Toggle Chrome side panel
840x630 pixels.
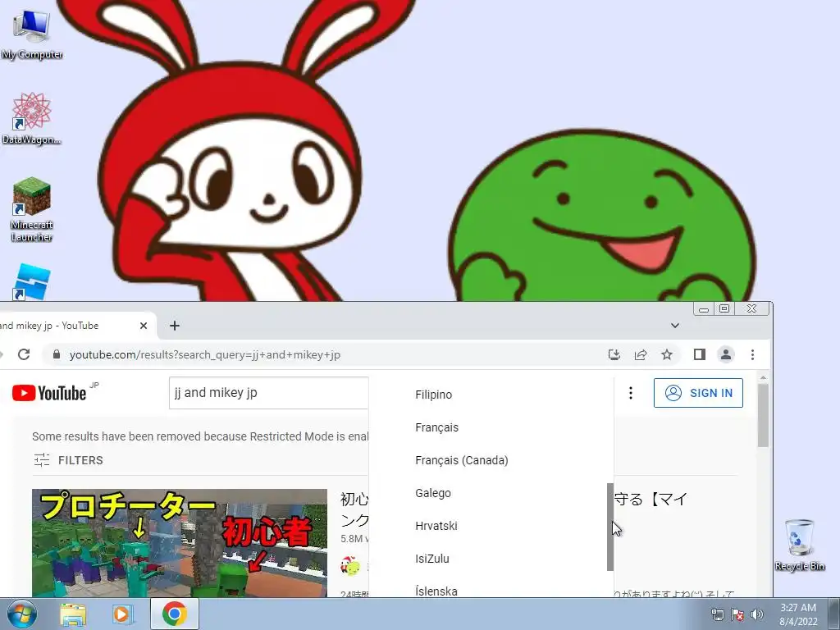click(699, 354)
